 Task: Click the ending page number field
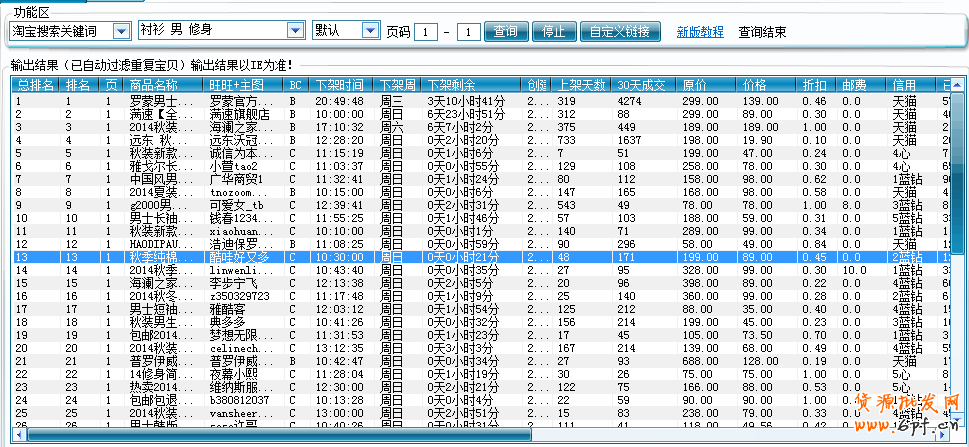coord(469,32)
